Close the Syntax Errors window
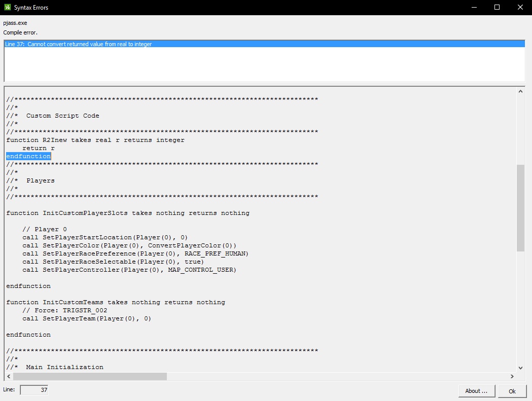Image resolution: width=532 pixels, height=401 pixels. tap(520, 7)
